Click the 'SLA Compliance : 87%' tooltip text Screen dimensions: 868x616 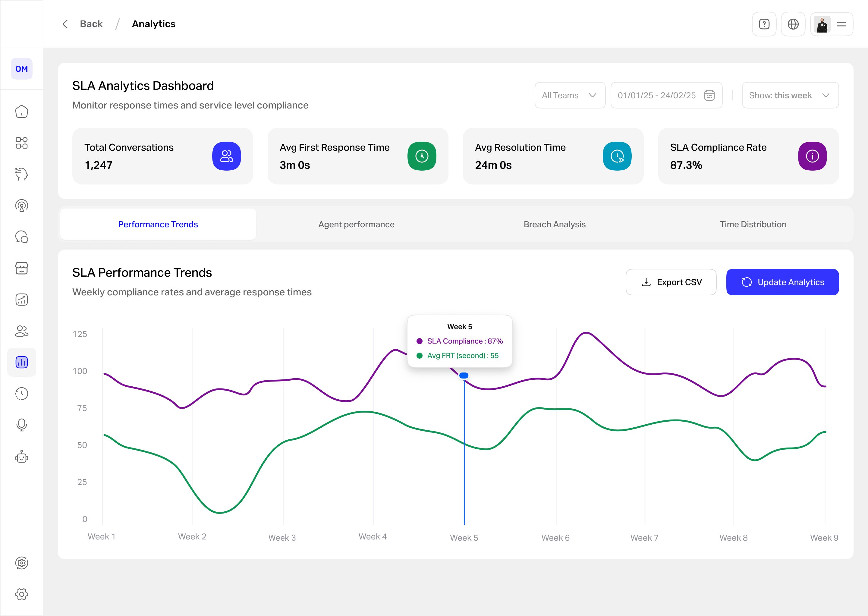point(465,341)
